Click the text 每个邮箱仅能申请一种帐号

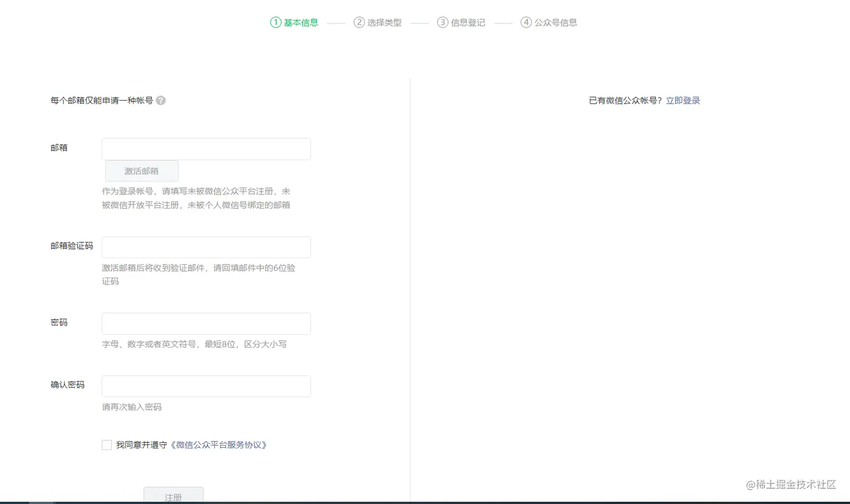click(102, 101)
